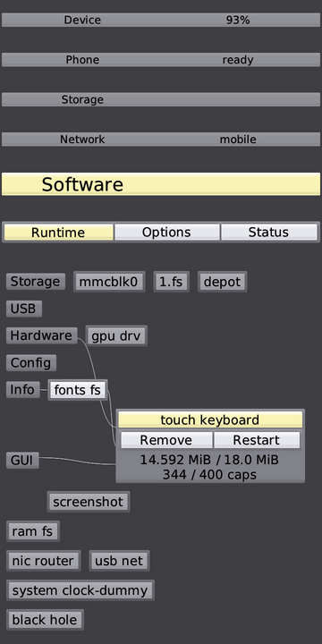Select the black hole component
The image size is (322, 644).
coord(46,620)
